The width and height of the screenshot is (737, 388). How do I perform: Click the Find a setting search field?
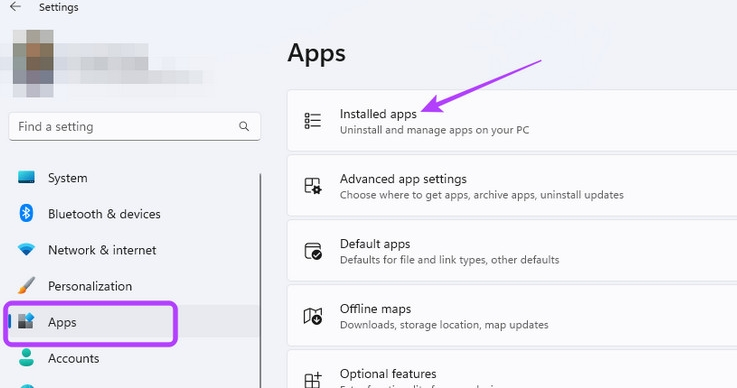click(134, 126)
